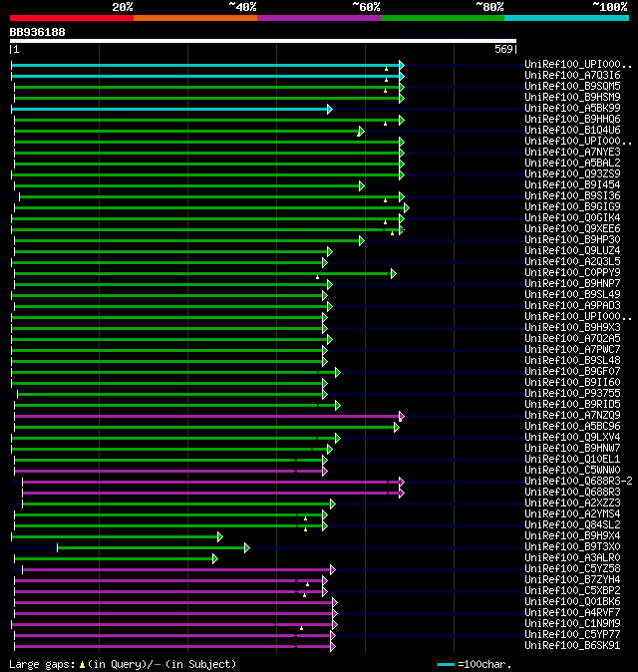This screenshot has width=638, height=672.
Task: Select label UniRef100_A2Q3L5
Action: pos(572,262)
